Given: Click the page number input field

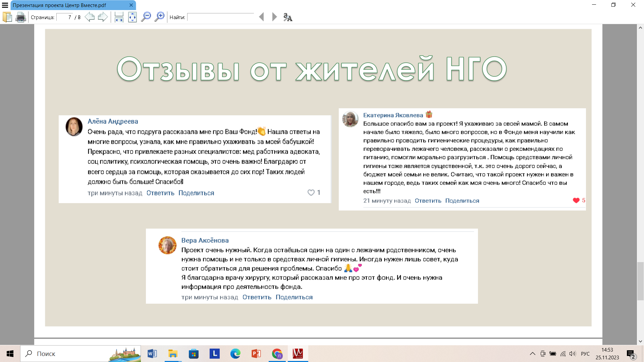Looking at the screenshot, I should click(x=64, y=17).
